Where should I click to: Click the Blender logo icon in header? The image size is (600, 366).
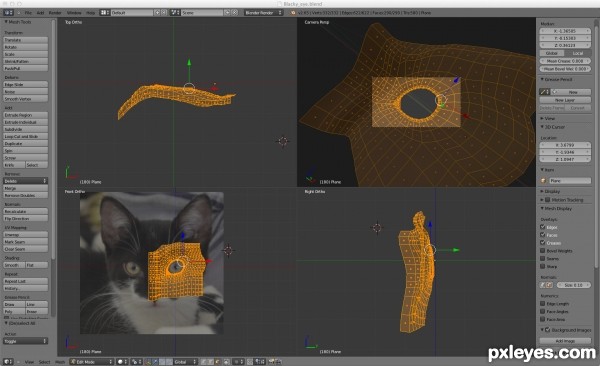(293, 13)
